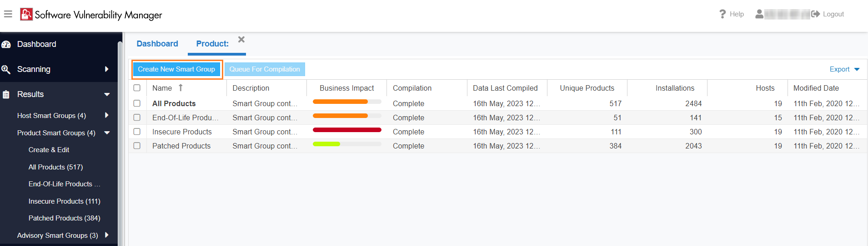Click the user profile icon
Viewport: 868px width, 246px height.
759,14
